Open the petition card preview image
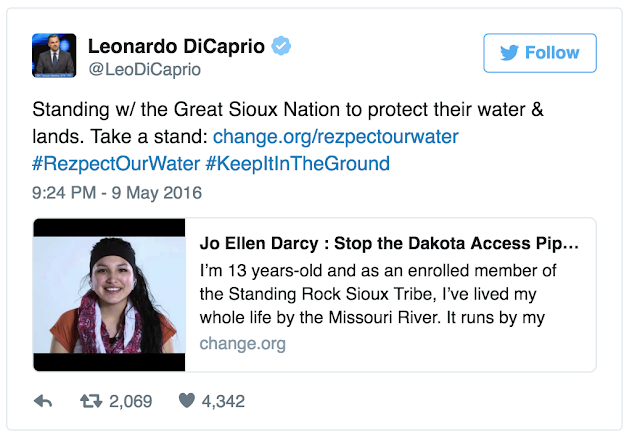Screen dimensions: 640x443 coord(109,295)
